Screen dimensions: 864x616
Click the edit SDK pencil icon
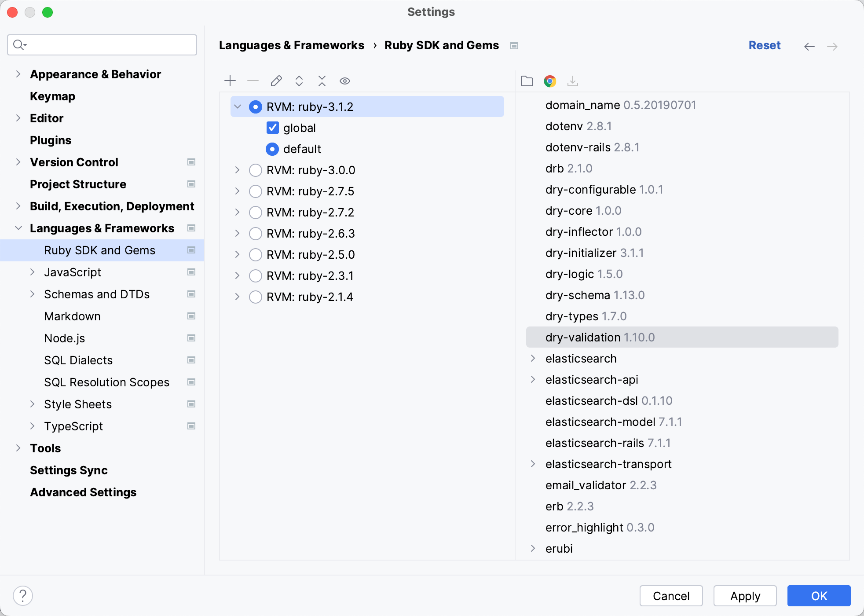coord(276,81)
